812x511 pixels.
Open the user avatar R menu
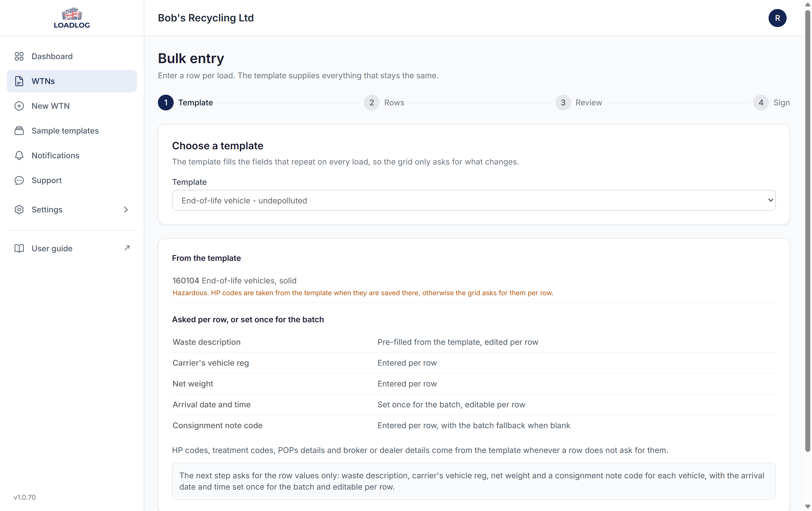click(777, 18)
